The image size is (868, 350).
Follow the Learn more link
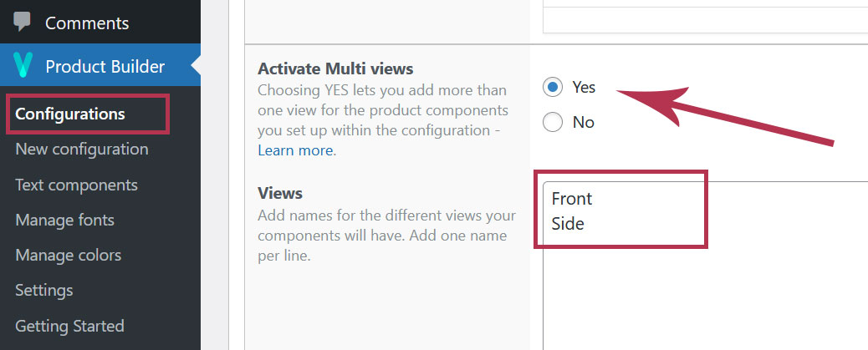pyautogui.click(x=295, y=150)
